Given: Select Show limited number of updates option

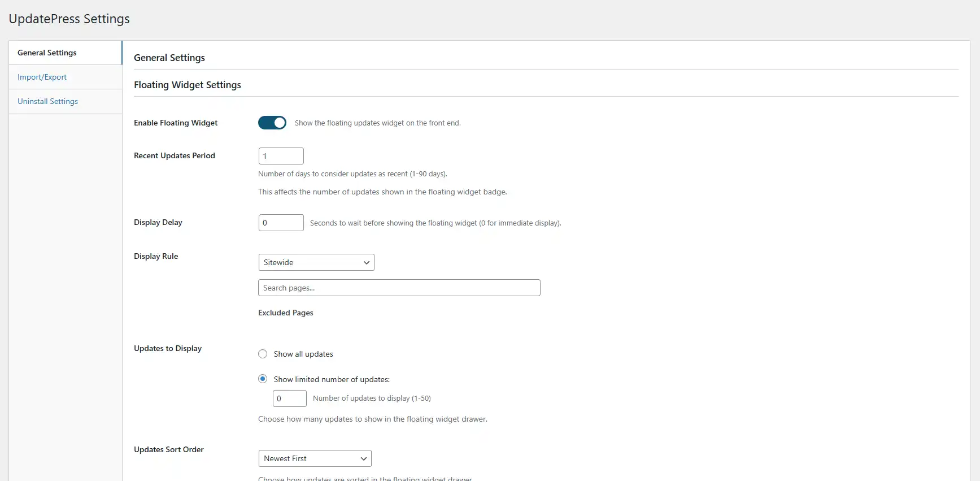Looking at the screenshot, I should point(263,379).
